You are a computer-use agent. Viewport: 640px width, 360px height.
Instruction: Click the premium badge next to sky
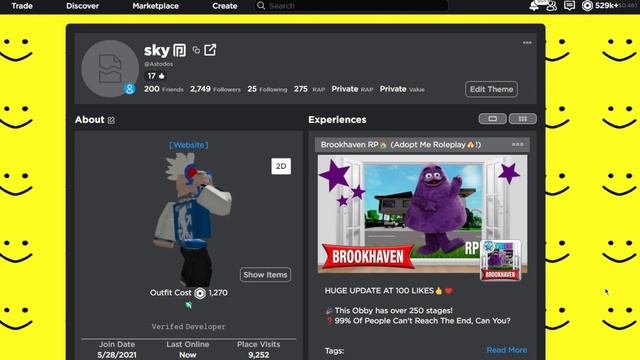pos(180,50)
